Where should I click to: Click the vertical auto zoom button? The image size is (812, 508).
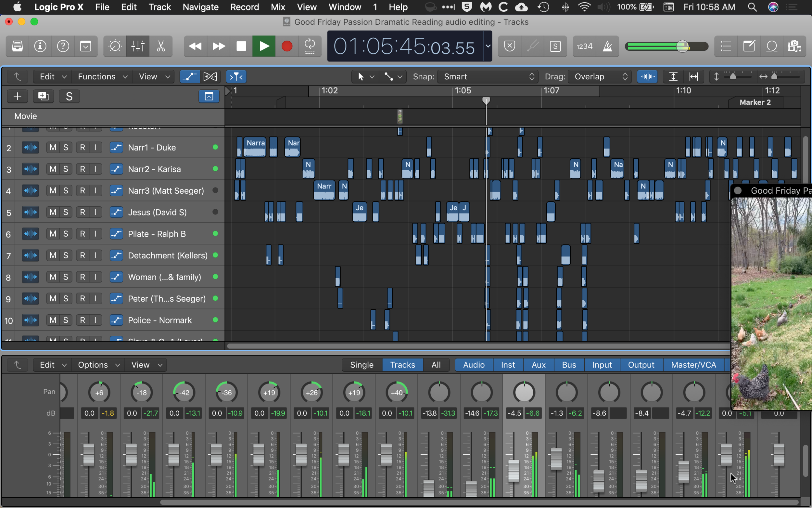click(673, 77)
